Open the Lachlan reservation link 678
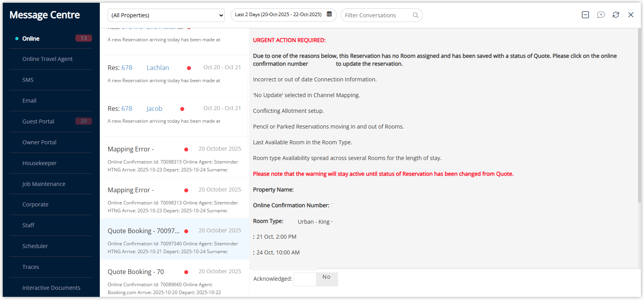This screenshot has width=644, height=300. click(127, 68)
